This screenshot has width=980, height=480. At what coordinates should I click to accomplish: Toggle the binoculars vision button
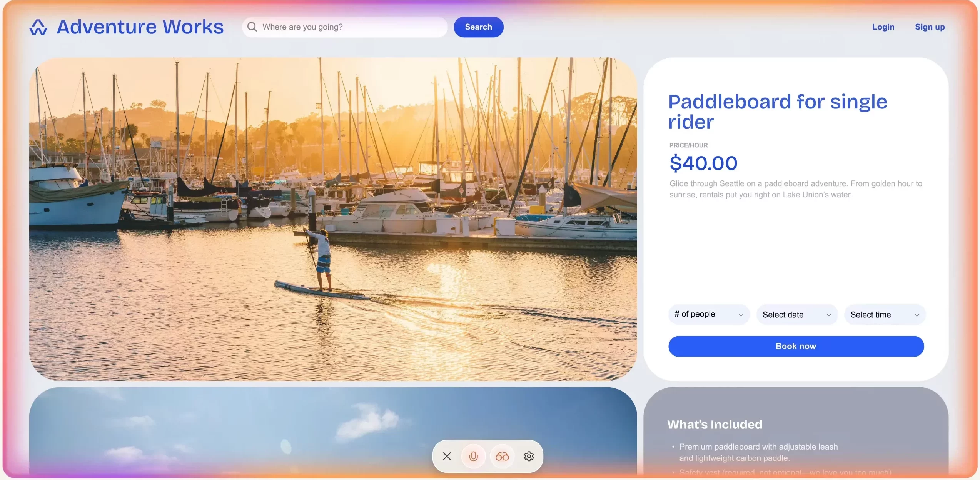tap(502, 456)
